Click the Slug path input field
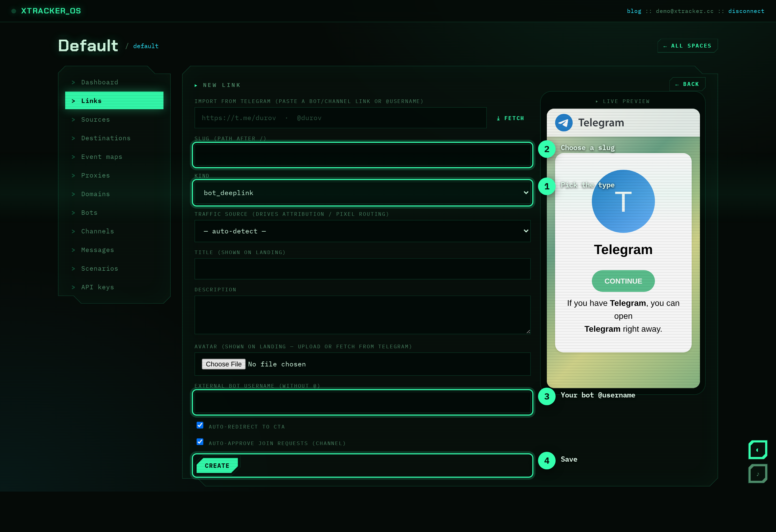The height and width of the screenshot is (532, 776). tap(362, 155)
